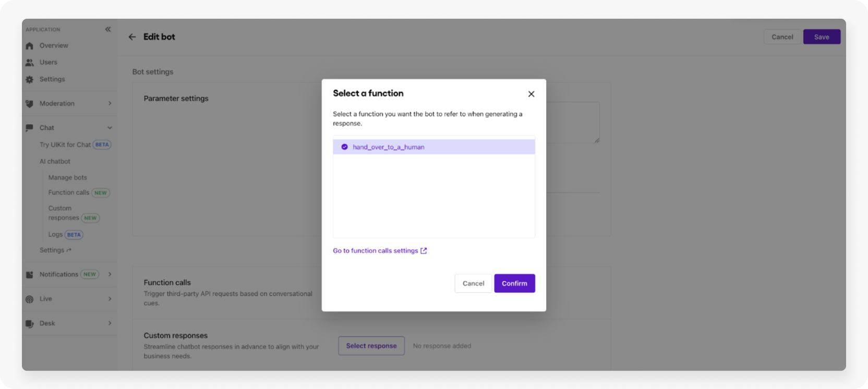Click the Live streaming icon
The width and height of the screenshot is (868, 389).
click(30, 299)
